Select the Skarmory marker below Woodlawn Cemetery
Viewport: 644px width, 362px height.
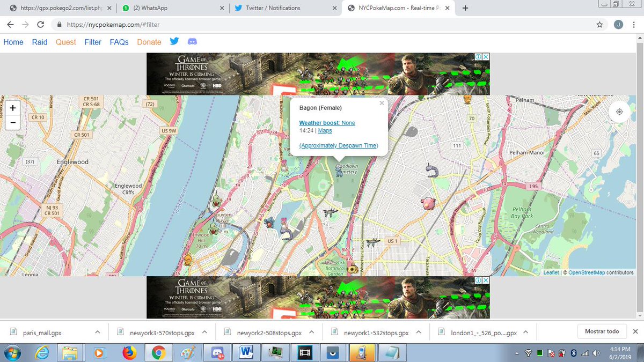pos(331,212)
